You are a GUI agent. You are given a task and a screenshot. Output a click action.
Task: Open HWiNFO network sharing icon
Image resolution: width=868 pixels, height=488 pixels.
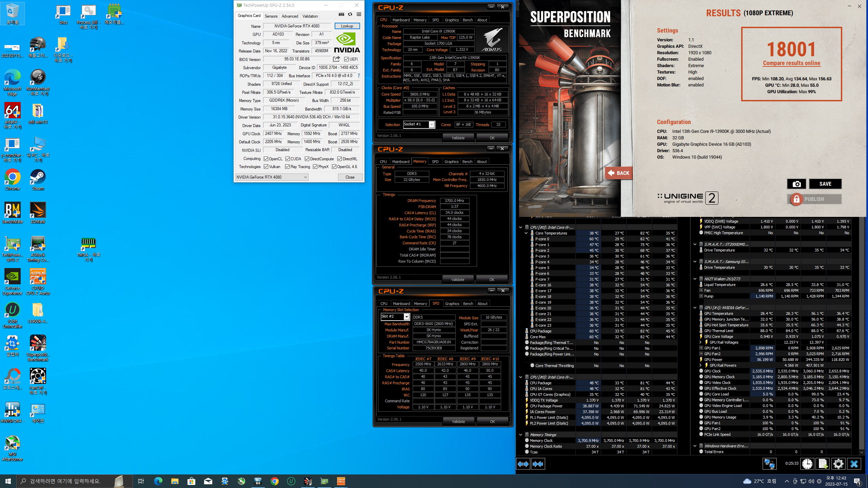tap(769, 464)
